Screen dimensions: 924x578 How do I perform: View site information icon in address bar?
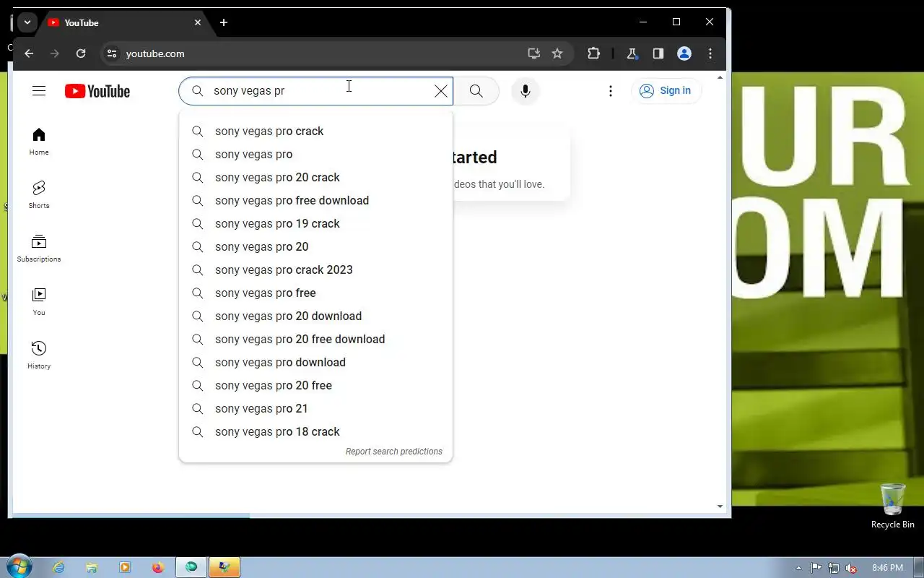point(111,53)
